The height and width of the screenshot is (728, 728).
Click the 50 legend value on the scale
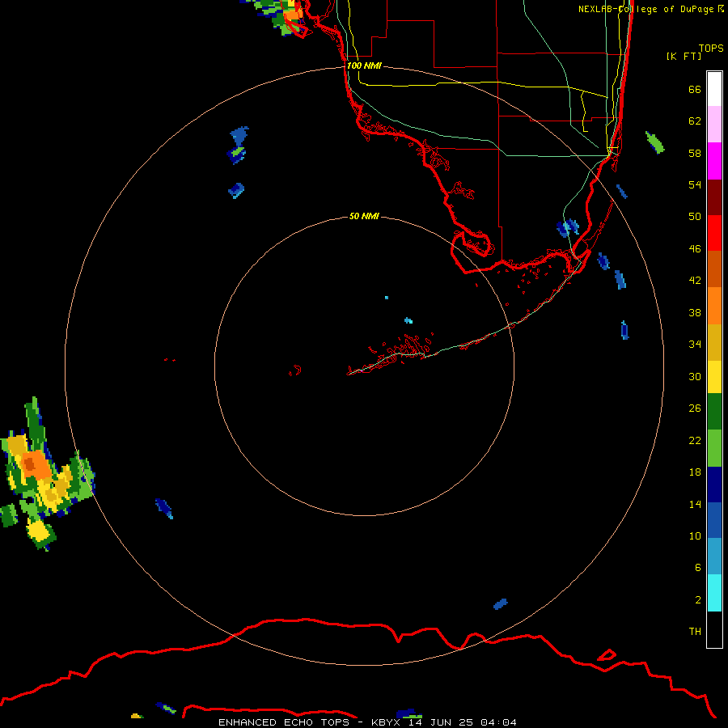pos(695,217)
